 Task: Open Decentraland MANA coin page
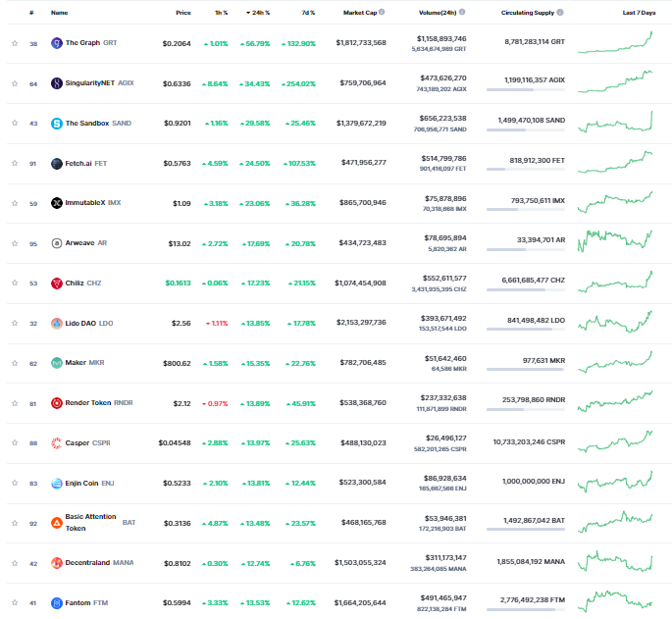point(99,563)
